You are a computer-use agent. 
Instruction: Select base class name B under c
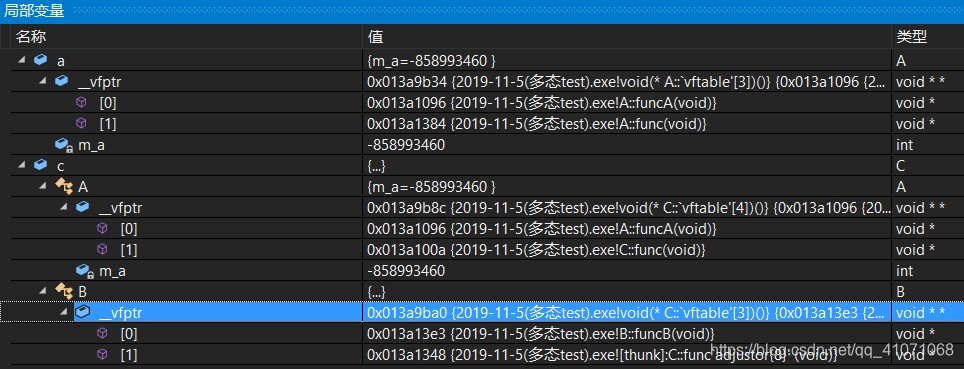click(82, 292)
